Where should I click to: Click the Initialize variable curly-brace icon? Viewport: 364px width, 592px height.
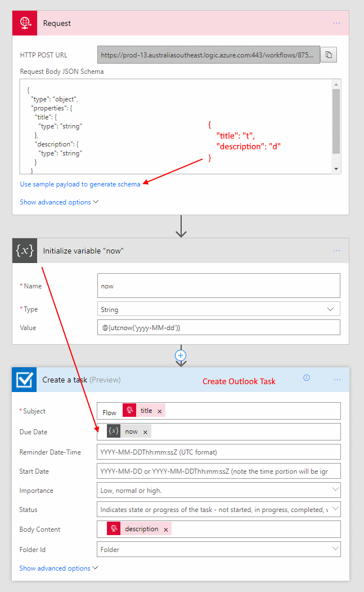tap(25, 251)
